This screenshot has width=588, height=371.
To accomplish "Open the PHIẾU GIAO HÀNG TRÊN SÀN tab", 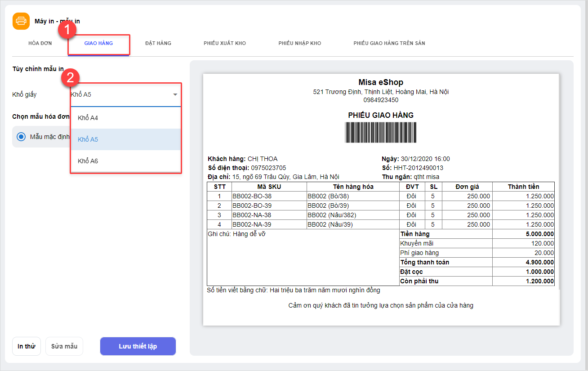I will 389,44.
